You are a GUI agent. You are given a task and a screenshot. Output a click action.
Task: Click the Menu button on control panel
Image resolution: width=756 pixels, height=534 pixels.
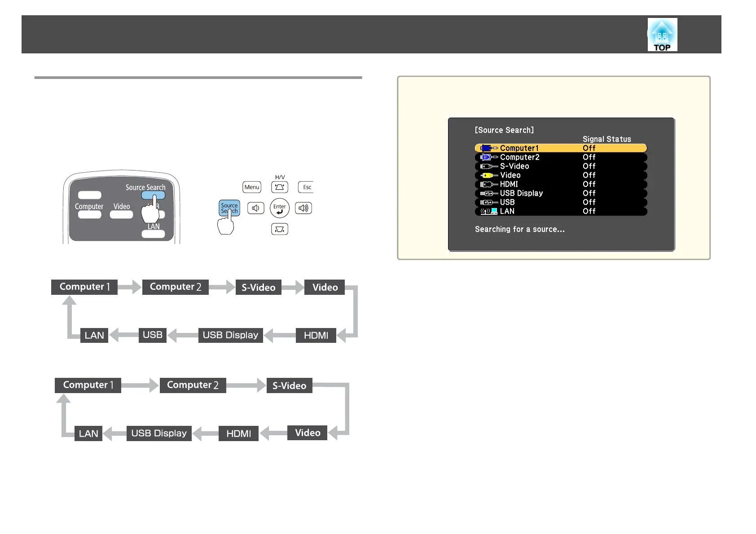click(x=252, y=187)
